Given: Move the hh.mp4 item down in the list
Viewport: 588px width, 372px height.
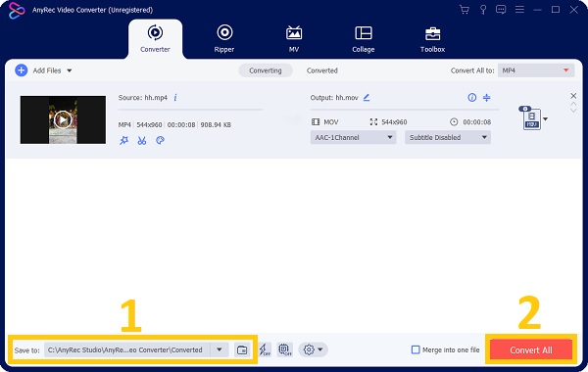Looking at the screenshot, I should coord(573,111).
